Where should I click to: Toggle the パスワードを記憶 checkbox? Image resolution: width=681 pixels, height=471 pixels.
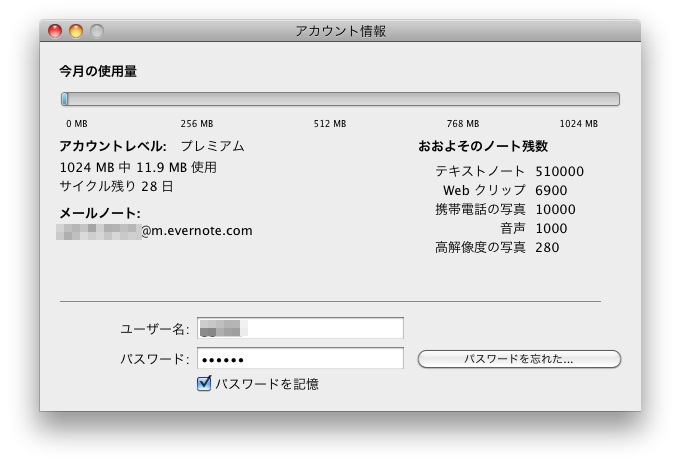click(204, 383)
